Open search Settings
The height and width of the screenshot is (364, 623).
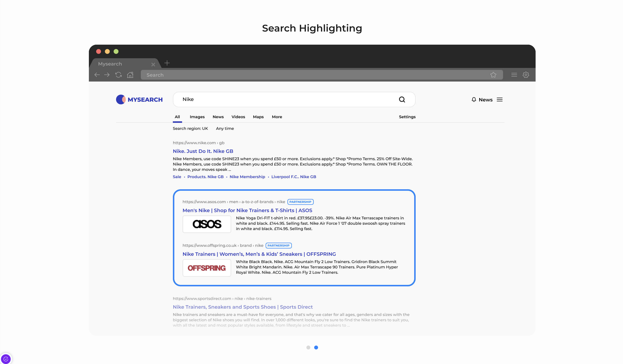[407, 117]
